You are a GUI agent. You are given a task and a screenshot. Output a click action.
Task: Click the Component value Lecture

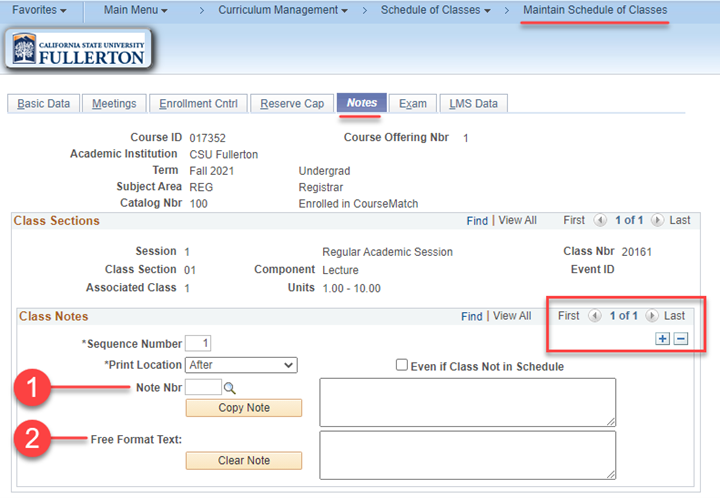[x=340, y=270]
